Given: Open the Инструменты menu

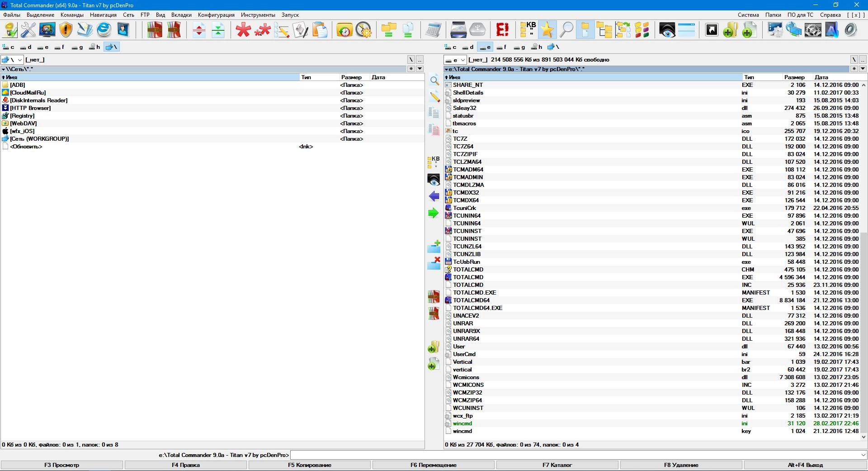Looking at the screenshot, I should click(x=258, y=15).
